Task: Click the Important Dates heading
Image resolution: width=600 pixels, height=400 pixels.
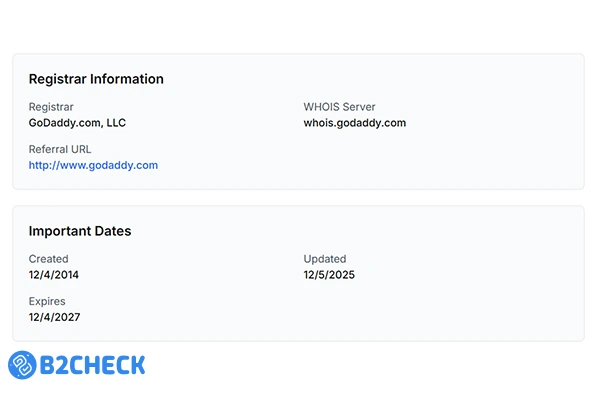Action: pyautogui.click(x=80, y=231)
